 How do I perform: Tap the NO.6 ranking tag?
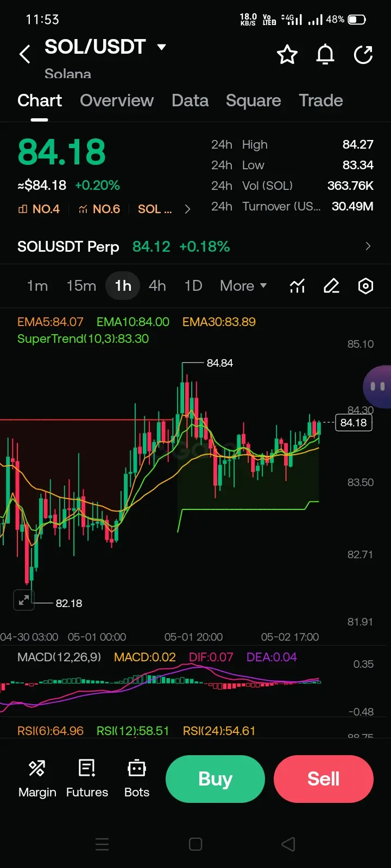(x=99, y=209)
